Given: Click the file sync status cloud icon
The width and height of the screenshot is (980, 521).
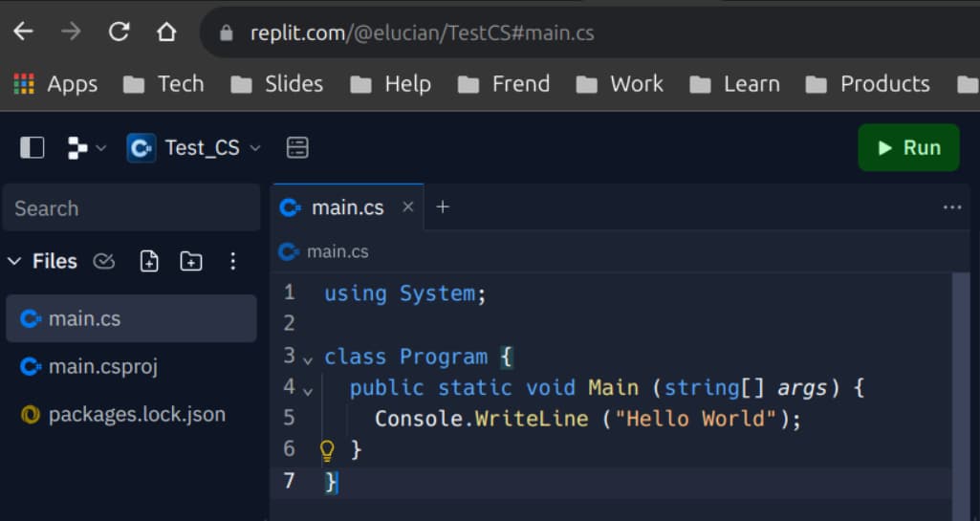Looking at the screenshot, I should coord(104,261).
